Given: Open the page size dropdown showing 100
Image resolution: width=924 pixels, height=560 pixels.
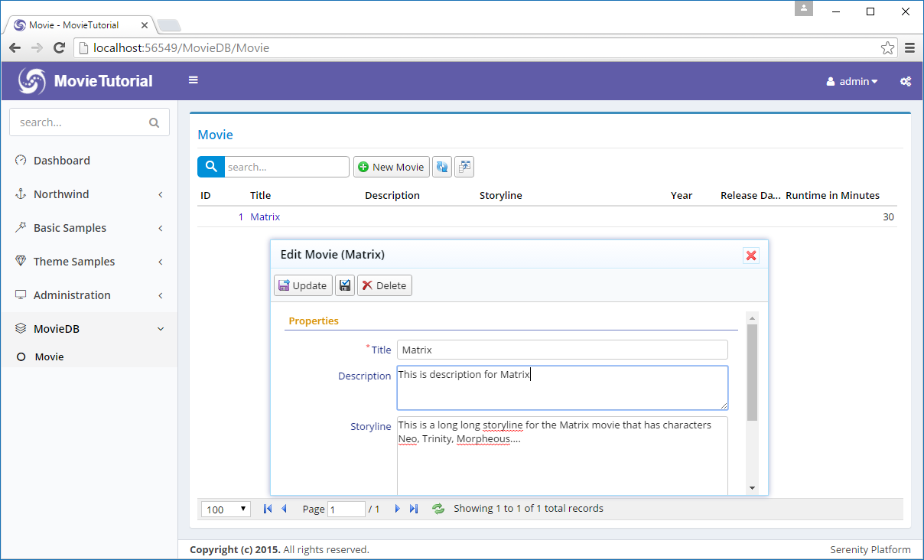Looking at the screenshot, I should (226, 510).
